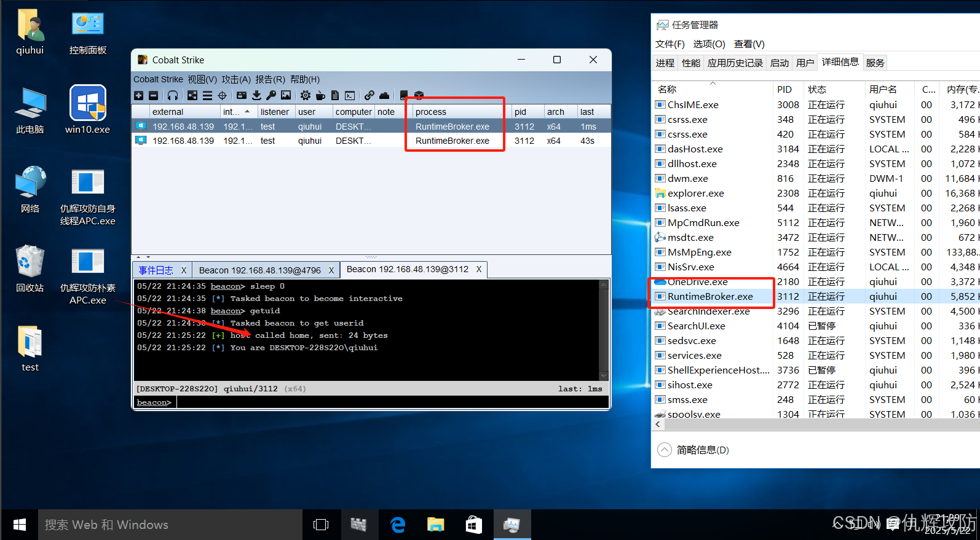Click the host file chain link icon

click(369, 95)
